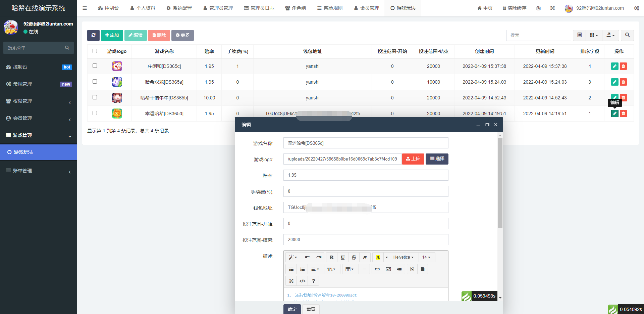Click the 确定 button in the edit dialog
The height and width of the screenshot is (314, 644).
[292, 309]
